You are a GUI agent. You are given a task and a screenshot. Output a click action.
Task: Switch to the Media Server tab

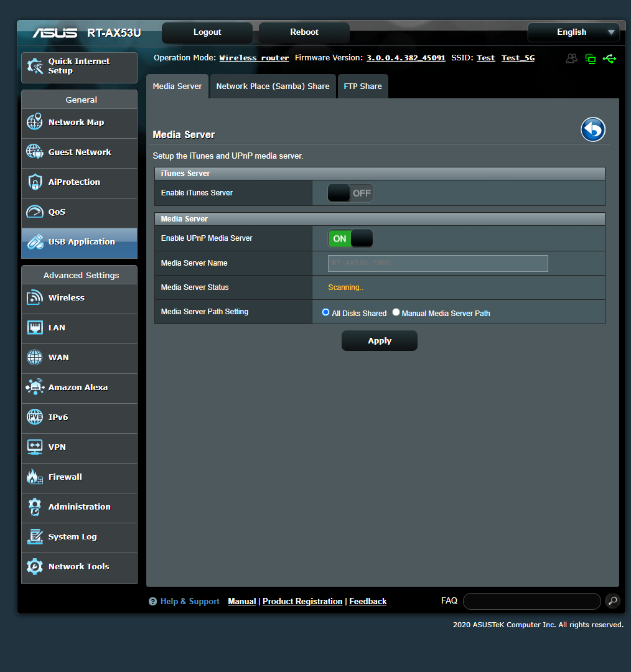177,86
